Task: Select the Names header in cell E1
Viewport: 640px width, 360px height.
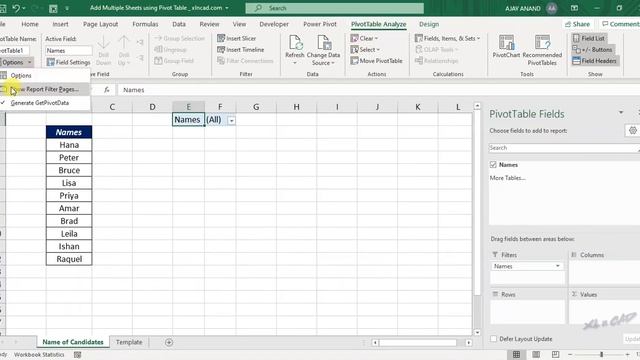Action: 188,120
